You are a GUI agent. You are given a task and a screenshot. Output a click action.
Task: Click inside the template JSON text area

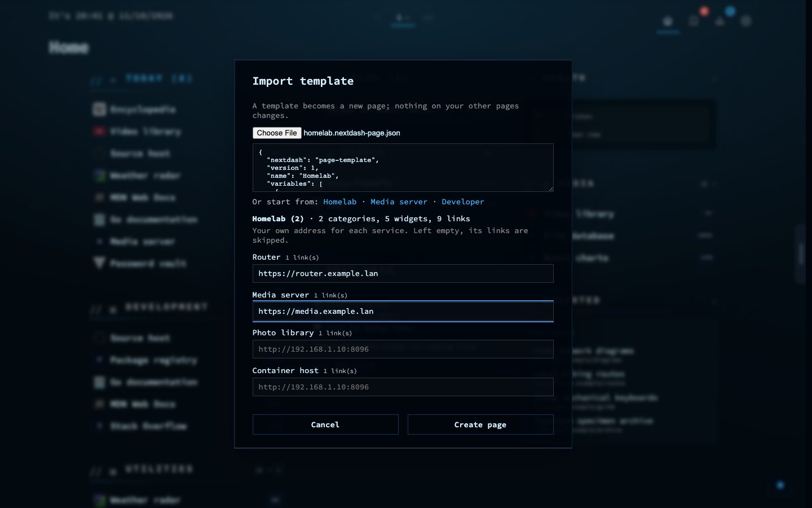403,168
